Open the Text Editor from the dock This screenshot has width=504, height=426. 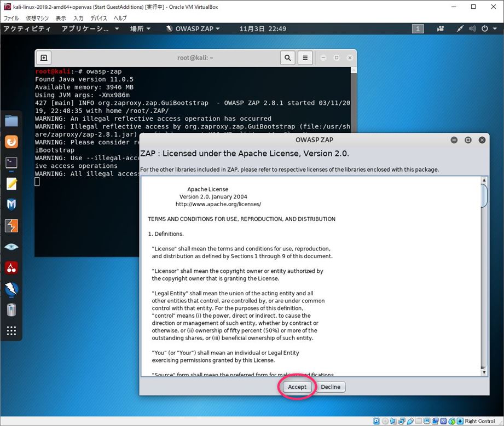11,183
